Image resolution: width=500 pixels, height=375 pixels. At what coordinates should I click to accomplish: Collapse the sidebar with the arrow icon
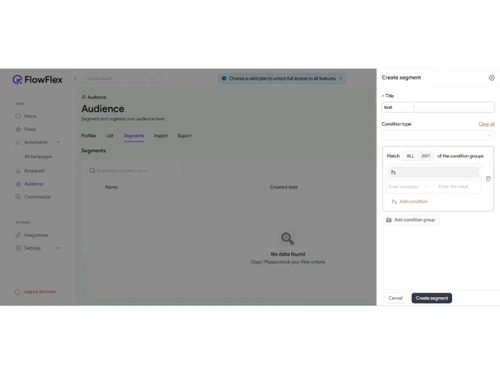point(75,78)
